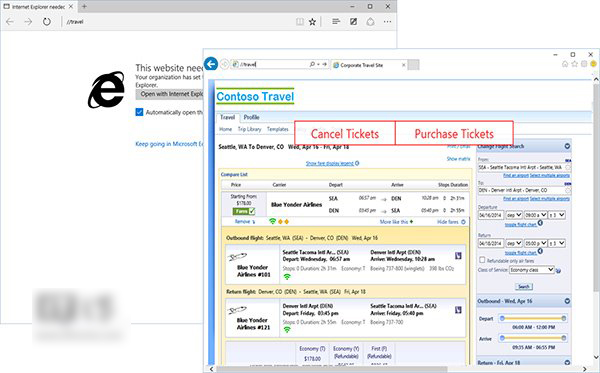Collapse the Outbound Wed, Apr 16 section

[x=567, y=301]
